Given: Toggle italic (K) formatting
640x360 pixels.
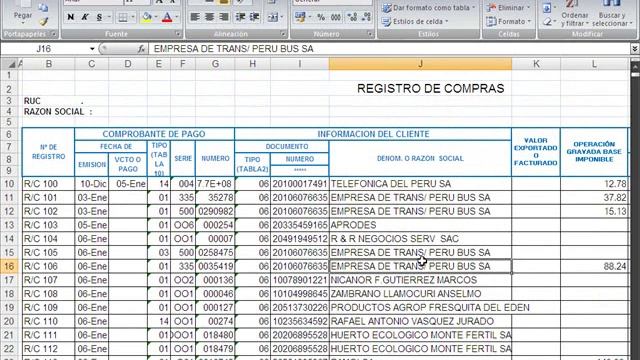Looking at the screenshot, I should point(85,17).
